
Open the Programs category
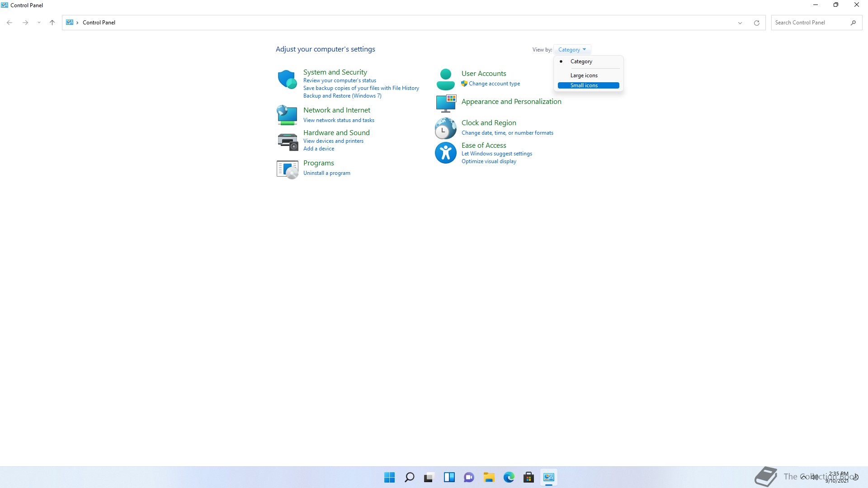[319, 163]
